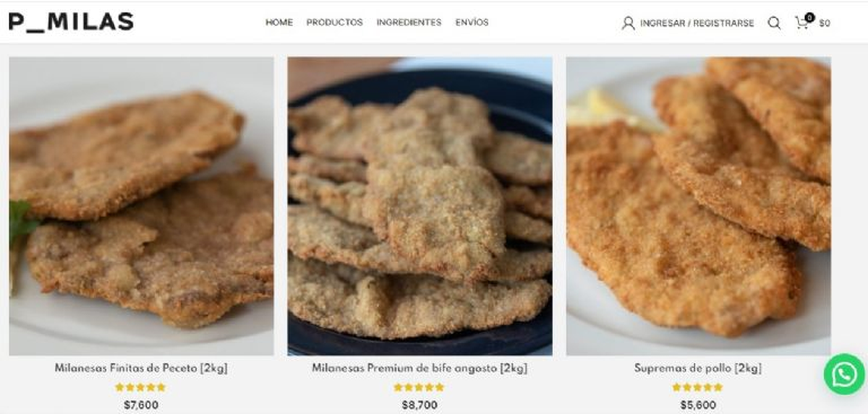Image resolution: width=868 pixels, height=414 pixels.
Task: Go to the Home menu item
Action: [279, 22]
